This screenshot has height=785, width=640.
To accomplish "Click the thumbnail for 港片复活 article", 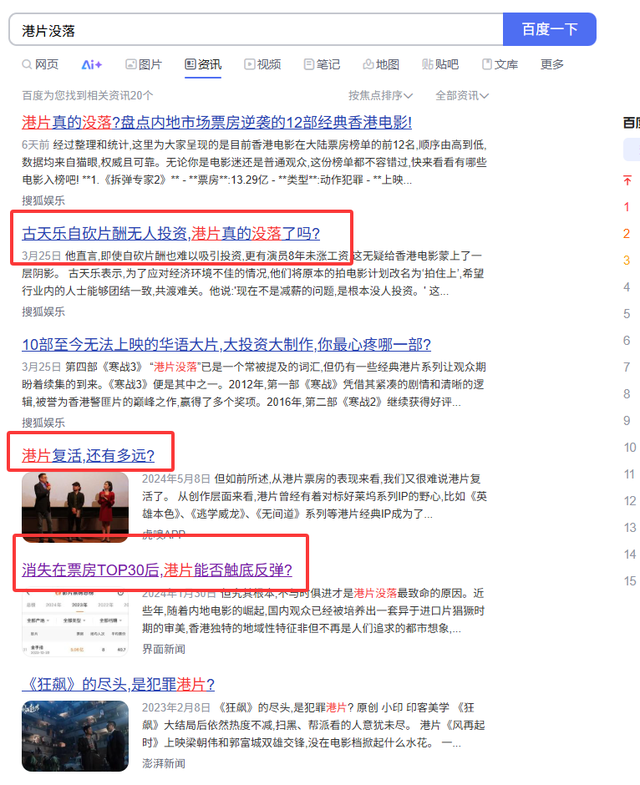I will 75,508.
